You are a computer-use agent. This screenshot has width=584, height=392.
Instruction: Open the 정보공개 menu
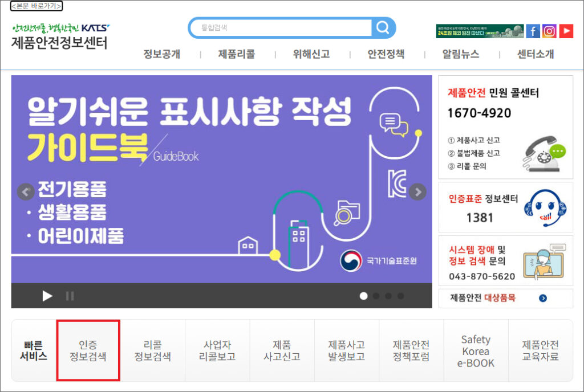click(x=162, y=55)
